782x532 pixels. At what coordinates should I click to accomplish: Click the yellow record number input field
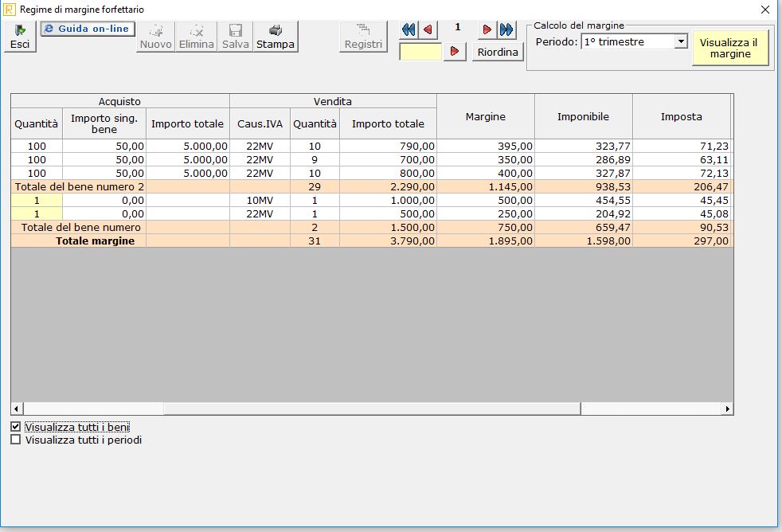[x=420, y=52]
